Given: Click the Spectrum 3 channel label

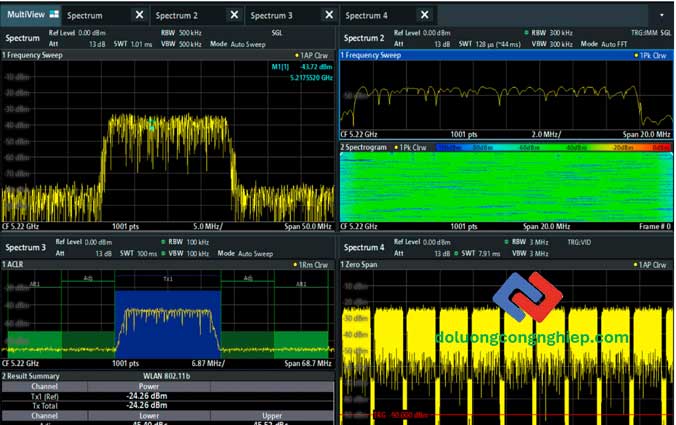Looking at the screenshot, I should [25, 246].
